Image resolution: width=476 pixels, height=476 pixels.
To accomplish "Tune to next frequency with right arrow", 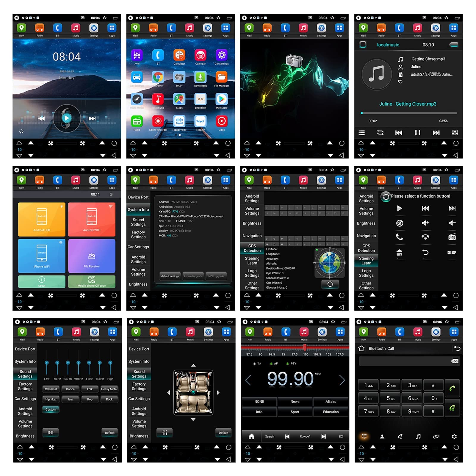I will point(342,380).
